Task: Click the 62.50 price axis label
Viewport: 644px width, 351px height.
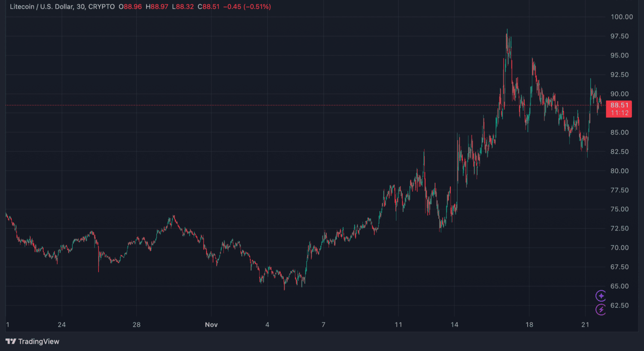Action: coord(620,305)
